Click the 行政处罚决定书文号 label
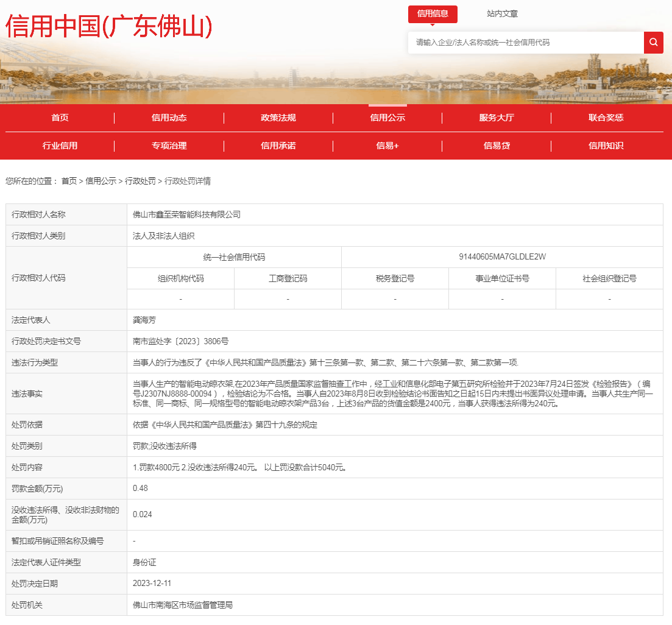Screen dimensions: 672x625 click(46, 341)
